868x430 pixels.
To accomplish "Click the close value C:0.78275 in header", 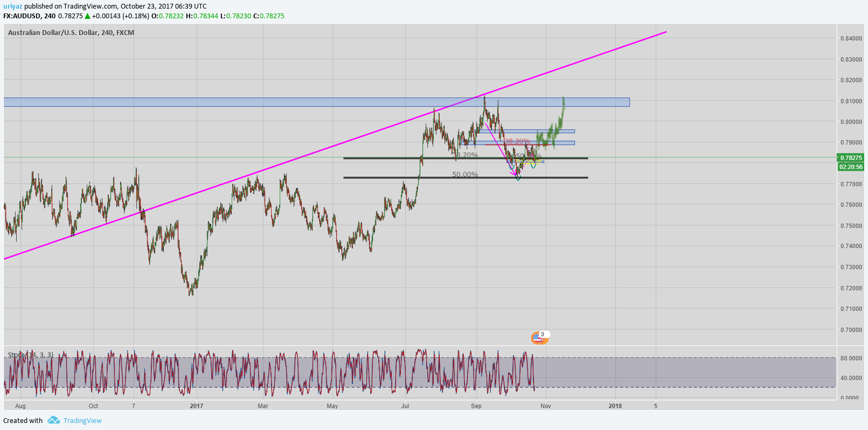I will (x=269, y=16).
